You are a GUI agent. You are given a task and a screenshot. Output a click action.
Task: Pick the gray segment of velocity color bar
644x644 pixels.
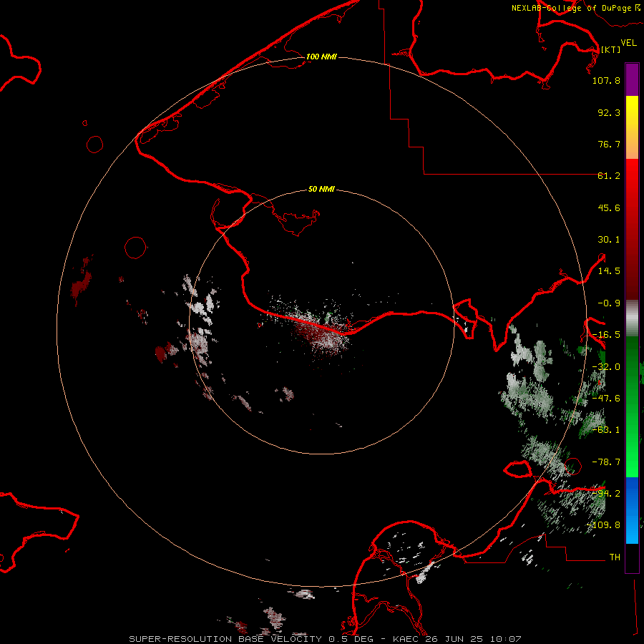(632, 318)
